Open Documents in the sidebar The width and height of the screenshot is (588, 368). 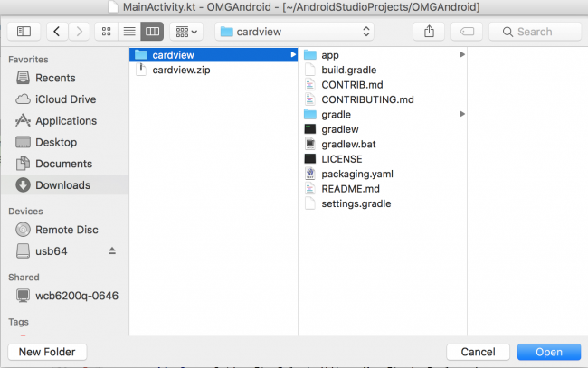point(64,164)
